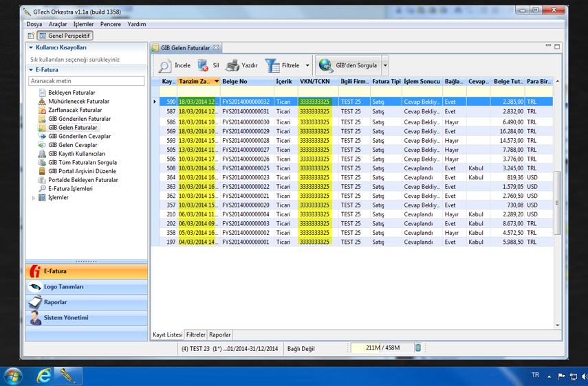The image size is (588, 386).
Task: Click the Filtrele funnel icon
Action: pos(272,65)
